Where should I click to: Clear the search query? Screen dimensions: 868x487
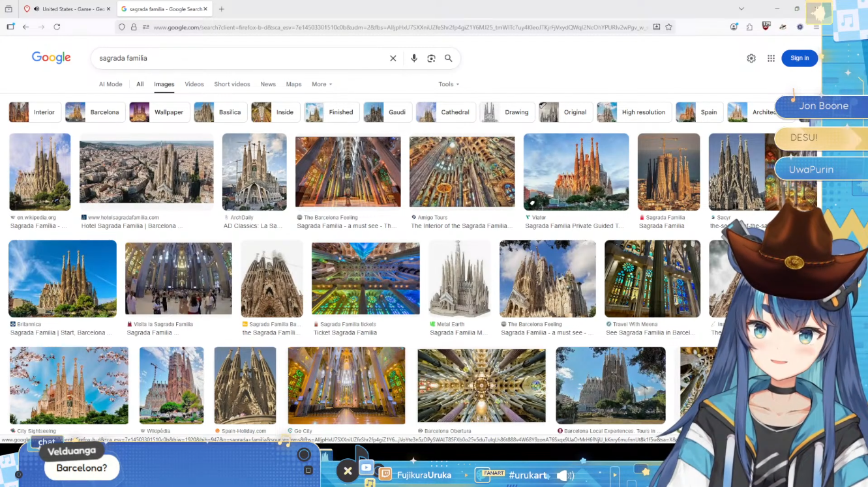393,58
